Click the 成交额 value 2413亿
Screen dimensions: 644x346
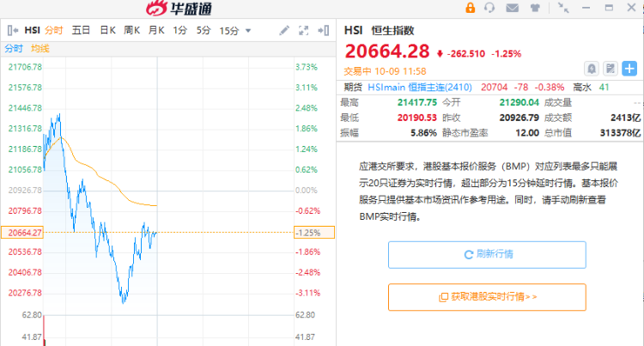tap(625, 118)
